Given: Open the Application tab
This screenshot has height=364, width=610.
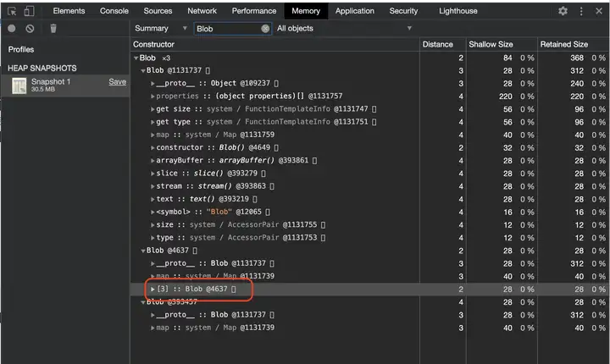Looking at the screenshot, I should [x=355, y=11].
